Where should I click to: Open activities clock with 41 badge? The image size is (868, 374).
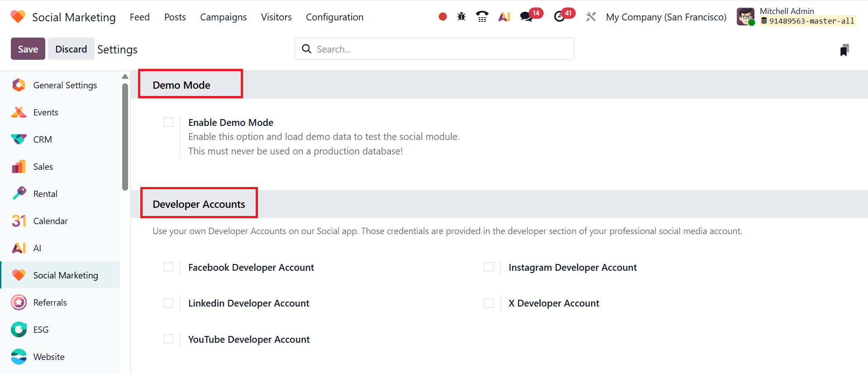(559, 17)
